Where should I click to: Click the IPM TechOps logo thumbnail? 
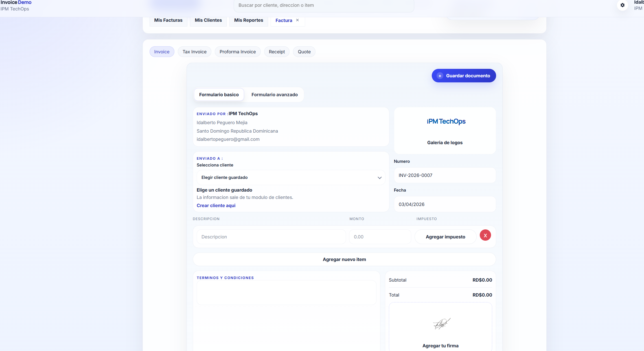point(446,121)
